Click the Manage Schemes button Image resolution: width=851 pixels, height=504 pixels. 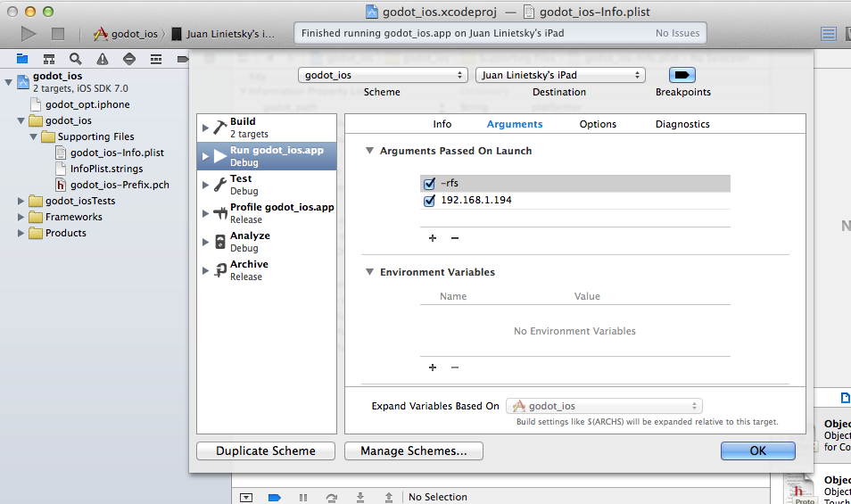(413, 451)
